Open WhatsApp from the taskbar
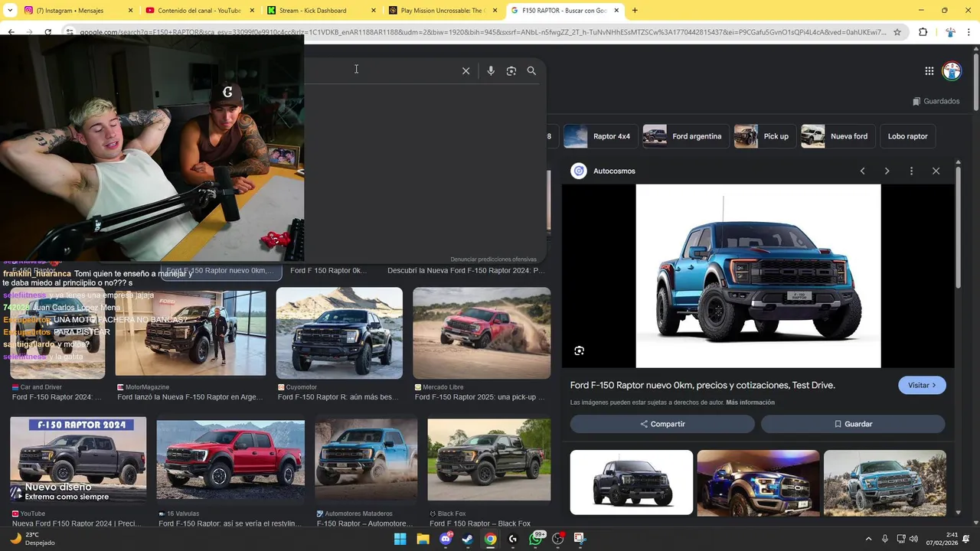 pyautogui.click(x=535, y=539)
